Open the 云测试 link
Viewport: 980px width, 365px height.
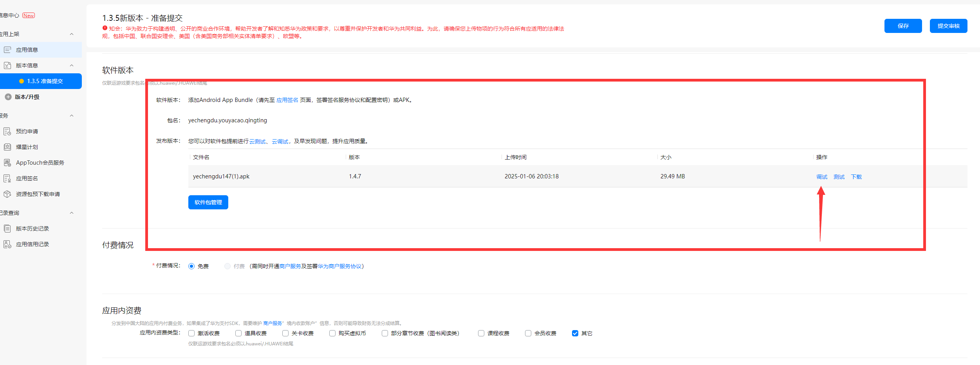point(257,142)
